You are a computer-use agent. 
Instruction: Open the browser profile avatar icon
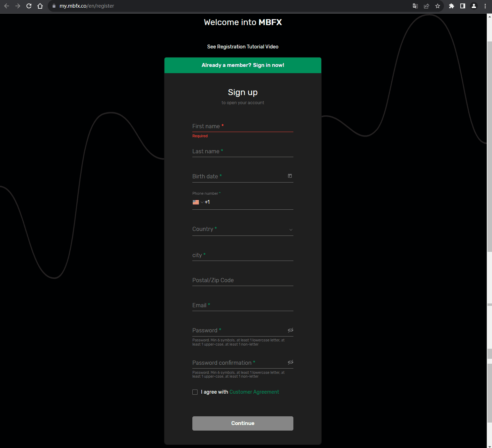[474, 6]
